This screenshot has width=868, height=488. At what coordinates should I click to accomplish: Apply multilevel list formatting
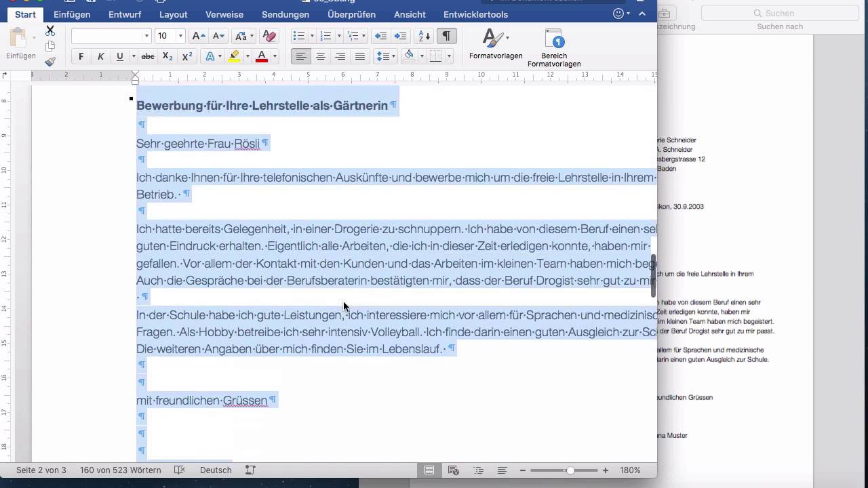click(x=353, y=36)
